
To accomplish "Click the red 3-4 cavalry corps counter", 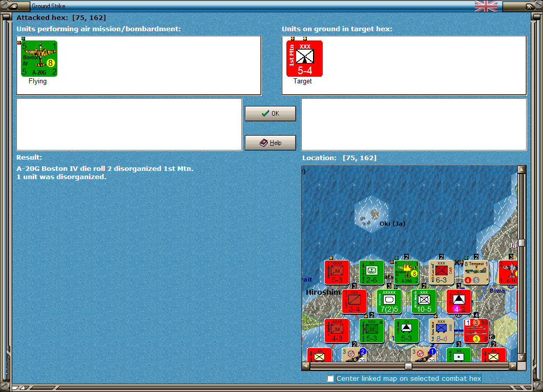I will coord(354,302).
